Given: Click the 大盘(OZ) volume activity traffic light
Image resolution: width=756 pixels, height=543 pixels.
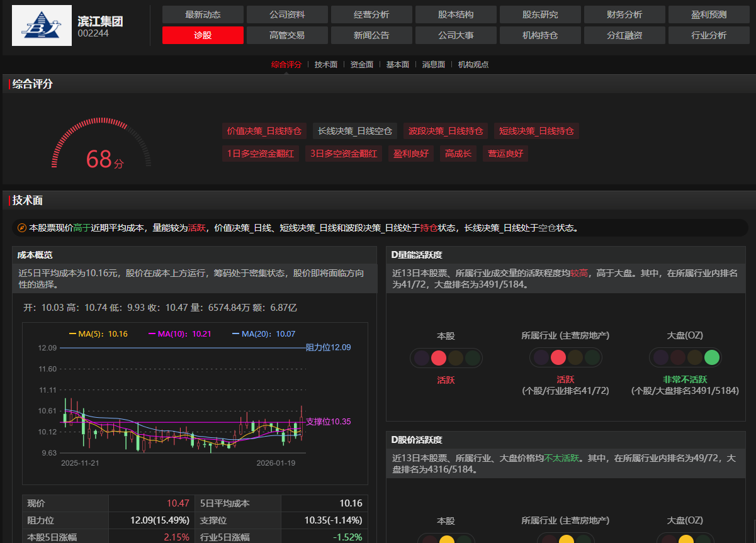Looking at the screenshot, I should click(x=685, y=358).
